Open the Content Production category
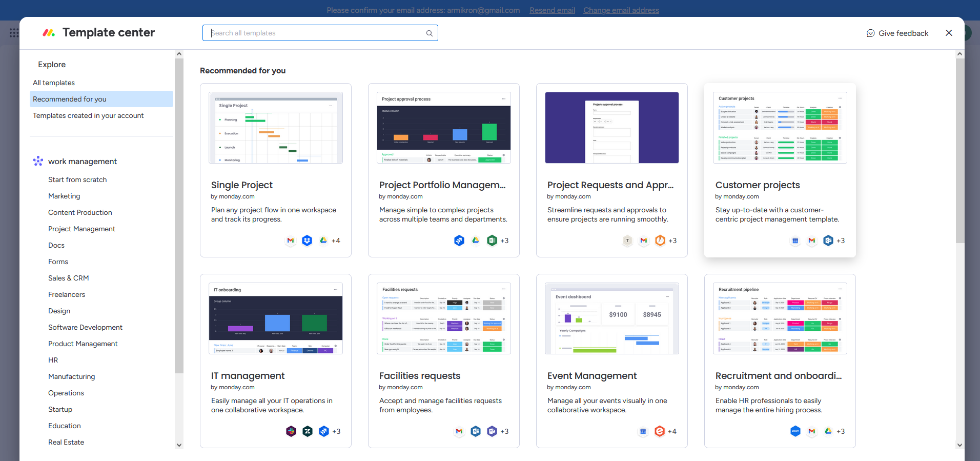Image resolution: width=980 pixels, height=461 pixels. 80,212
